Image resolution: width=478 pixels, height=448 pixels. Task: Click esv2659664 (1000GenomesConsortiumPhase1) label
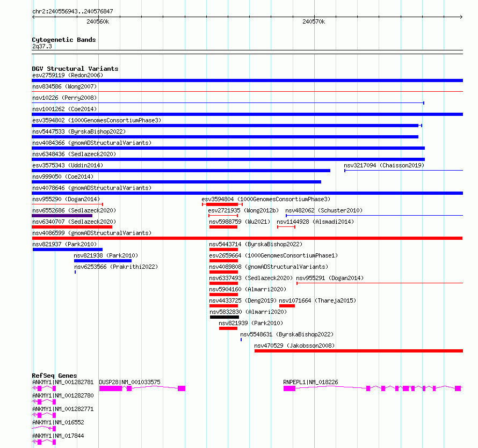coord(273,255)
